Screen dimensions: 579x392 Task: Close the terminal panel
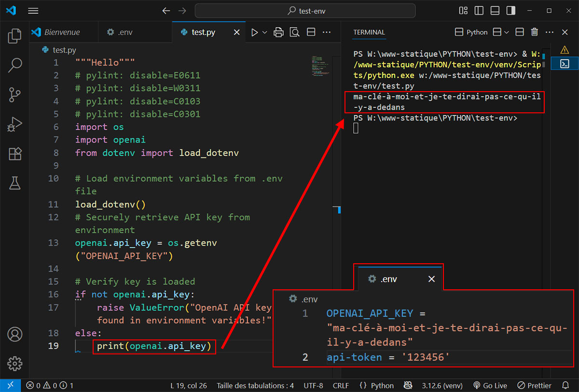[565, 32]
